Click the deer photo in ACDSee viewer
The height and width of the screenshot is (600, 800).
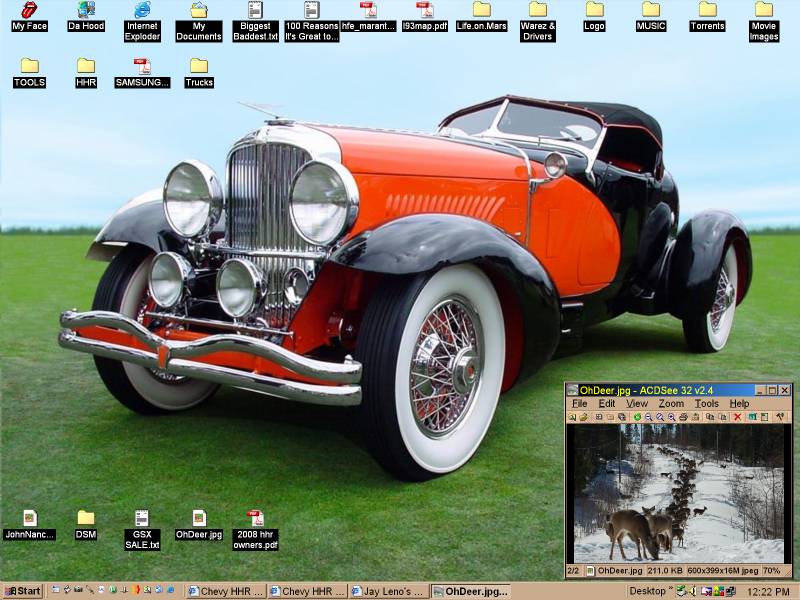click(x=677, y=493)
